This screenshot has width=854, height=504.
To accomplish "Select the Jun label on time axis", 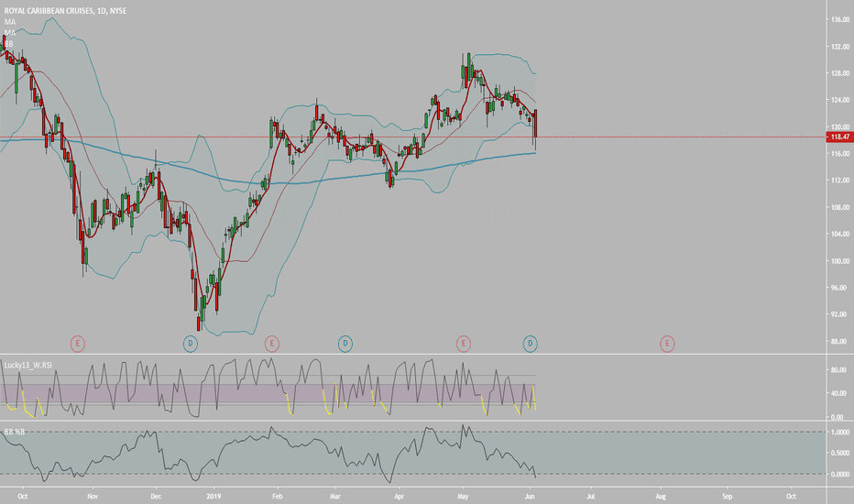I will click(530, 497).
